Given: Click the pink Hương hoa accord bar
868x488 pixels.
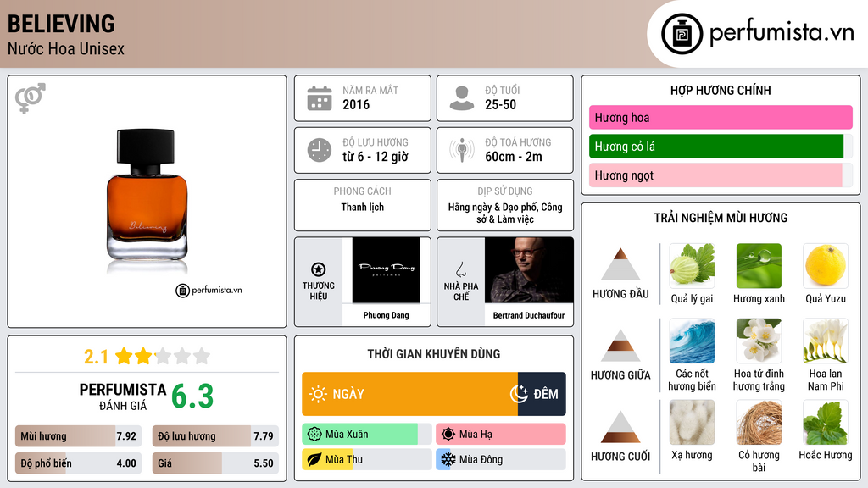Looking at the screenshot, I should pos(721,117).
